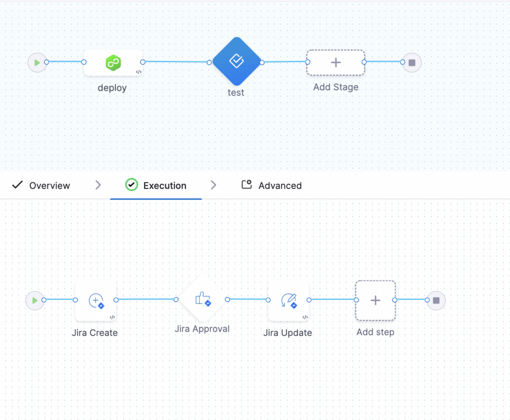This screenshot has height=420, width=510.
Task: Open the Jira Update step
Action: pyautogui.click(x=288, y=300)
